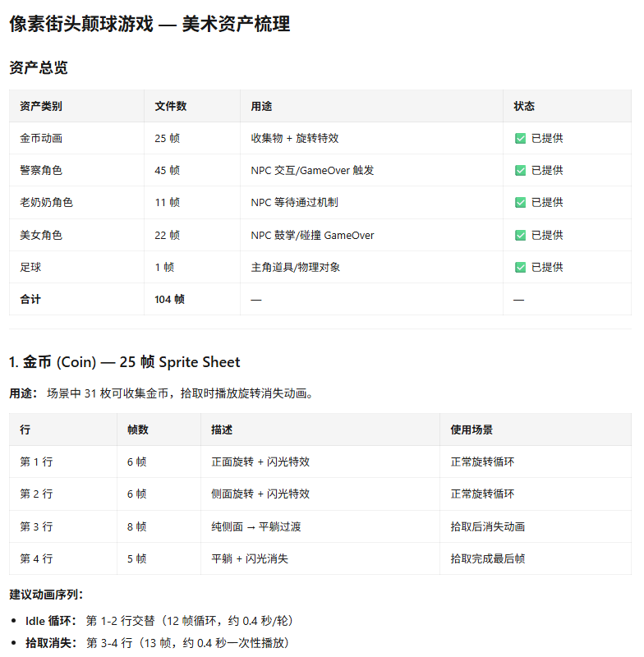This screenshot has height=657, width=644.
Task: Select the 收集物 + 旋转特效 cell
Action: (x=371, y=138)
